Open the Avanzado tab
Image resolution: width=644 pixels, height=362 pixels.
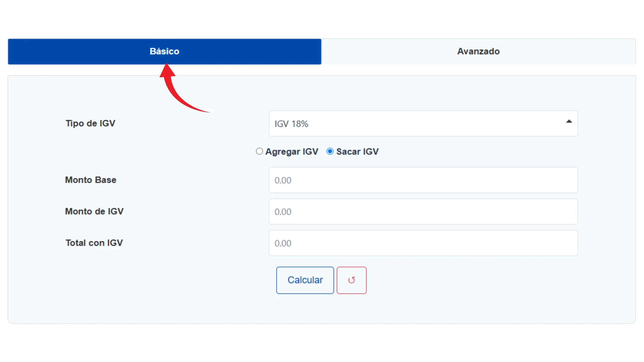(478, 52)
